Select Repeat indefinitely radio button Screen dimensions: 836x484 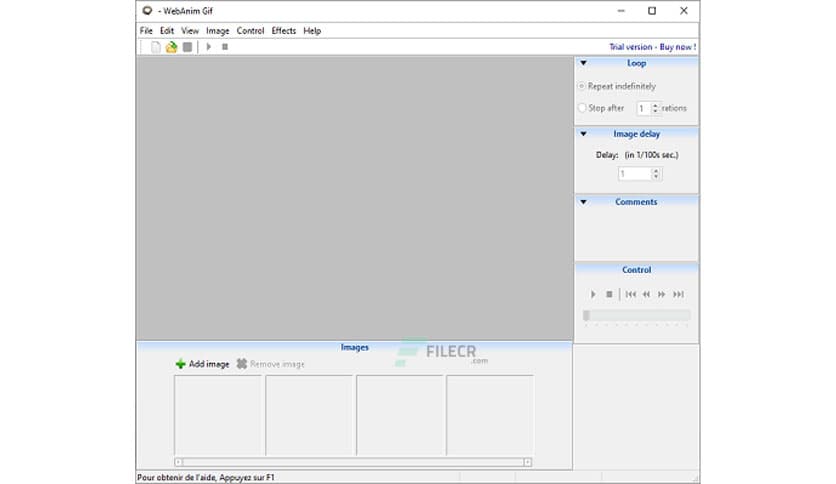click(582, 86)
